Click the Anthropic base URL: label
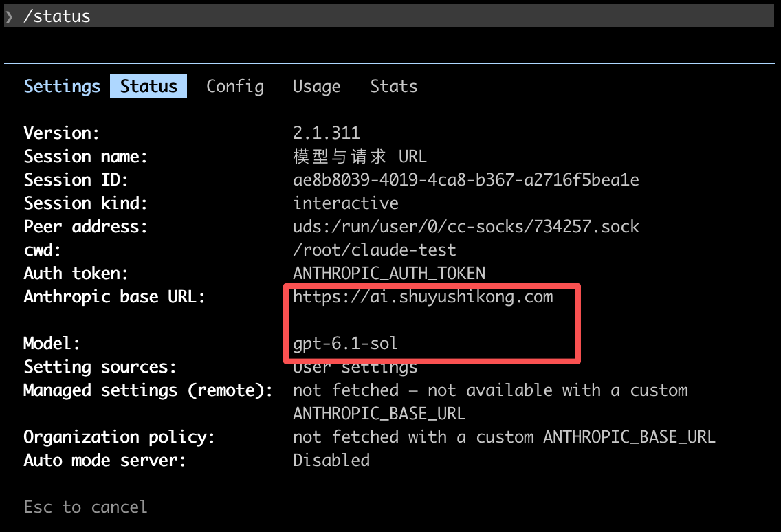 (115, 297)
